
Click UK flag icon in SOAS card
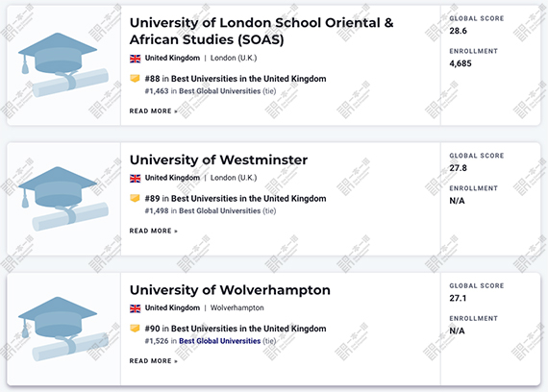136,59
